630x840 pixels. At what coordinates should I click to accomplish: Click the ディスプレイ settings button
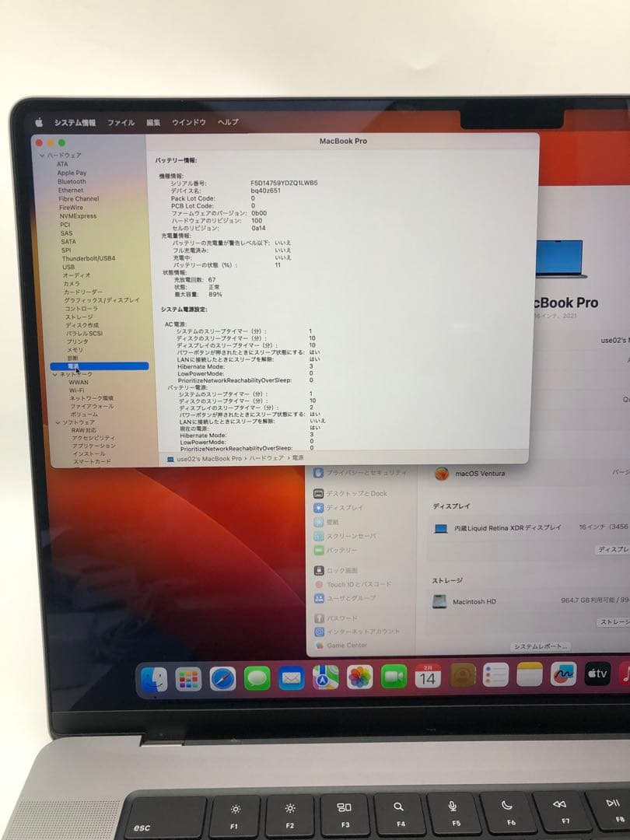tap(614, 550)
